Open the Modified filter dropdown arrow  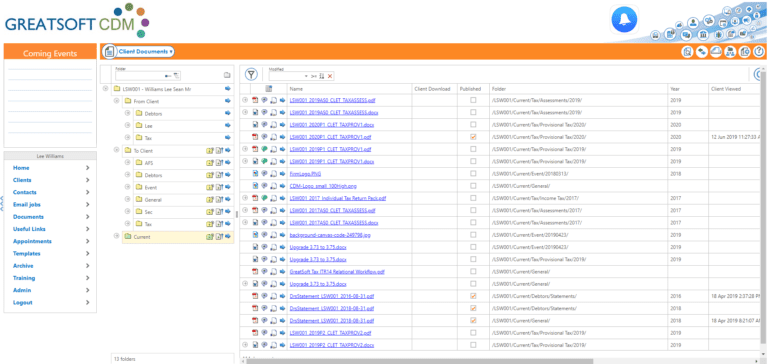point(306,76)
